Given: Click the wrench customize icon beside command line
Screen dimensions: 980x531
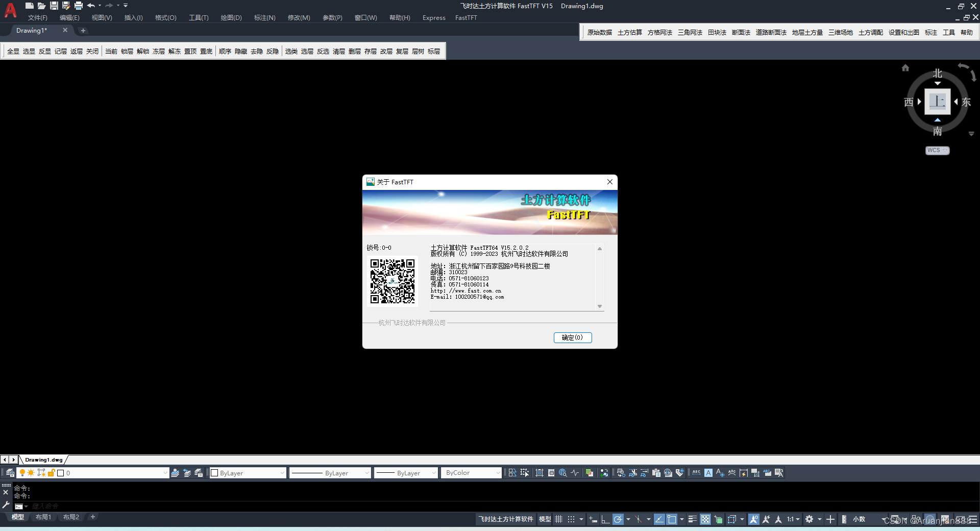Looking at the screenshot, I should (x=6, y=505).
